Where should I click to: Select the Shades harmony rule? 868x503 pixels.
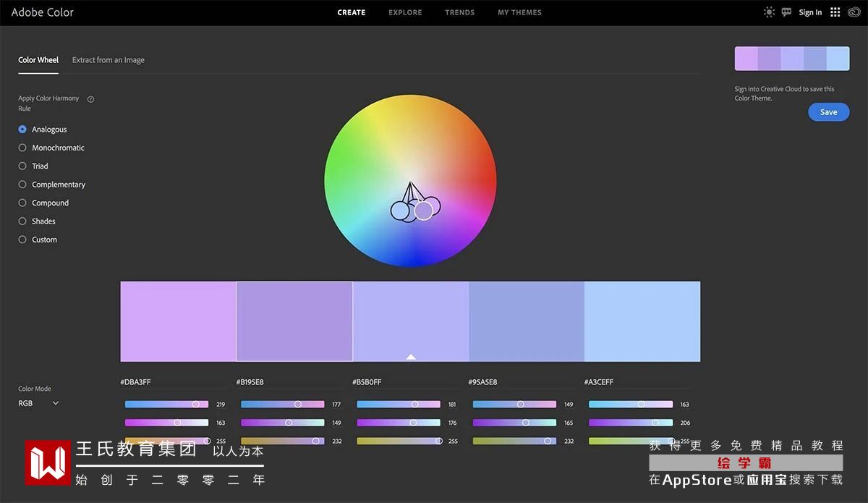pos(37,221)
